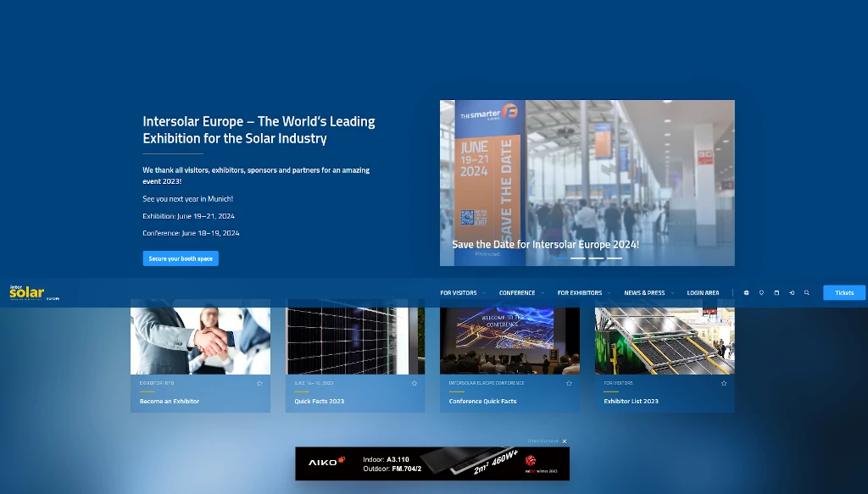Click the Save the Date hero image

click(587, 183)
